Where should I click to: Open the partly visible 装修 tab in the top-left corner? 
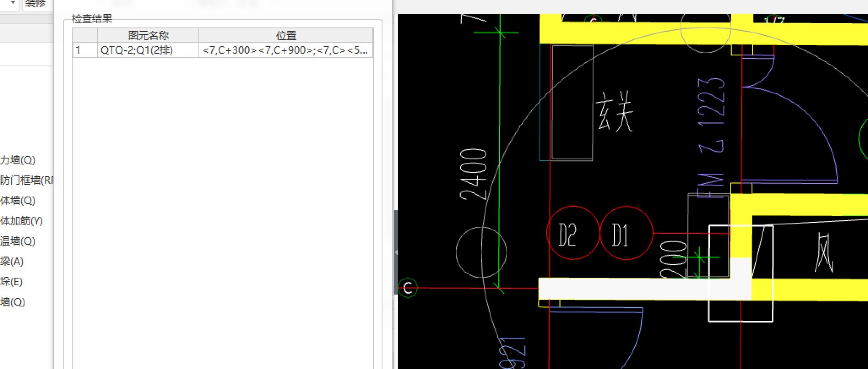(x=35, y=4)
